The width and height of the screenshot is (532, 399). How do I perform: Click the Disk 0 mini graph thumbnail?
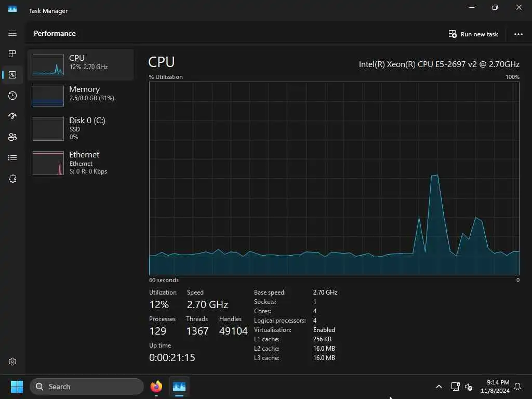coord(48,129)
